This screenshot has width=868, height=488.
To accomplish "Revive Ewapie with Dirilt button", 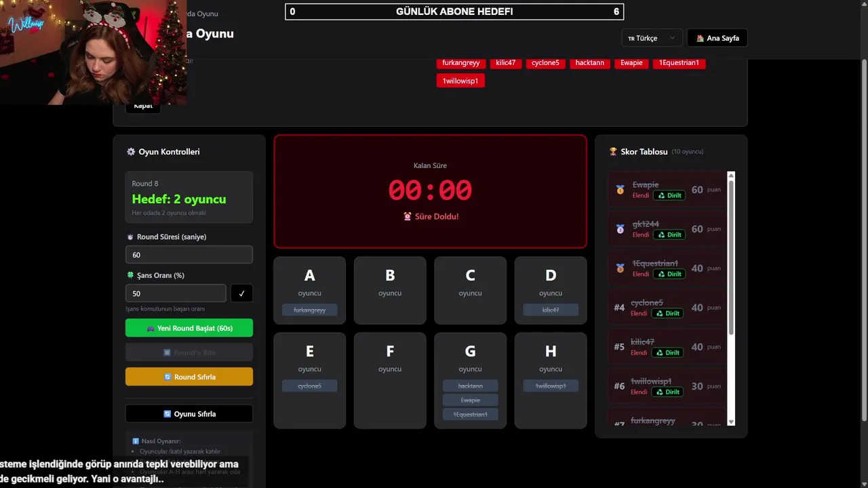I will coord(669,195).
